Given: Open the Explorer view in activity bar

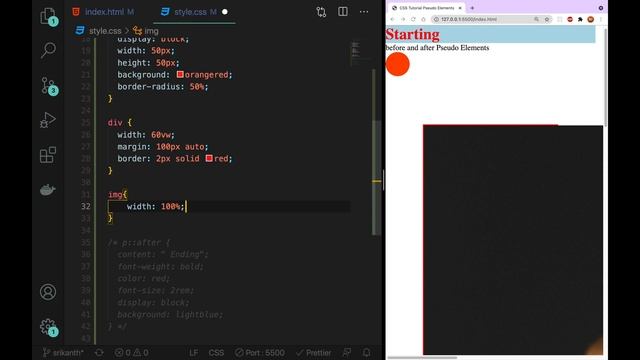Looking at the screenshot, I should pyautogui.click(x=48, y=16).
